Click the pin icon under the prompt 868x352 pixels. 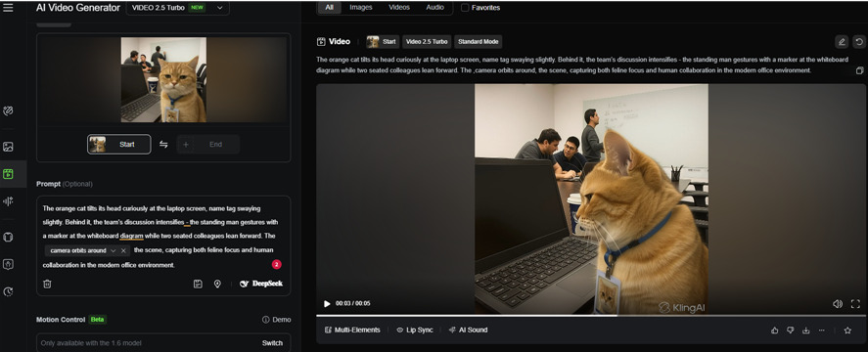coord(217,284)
